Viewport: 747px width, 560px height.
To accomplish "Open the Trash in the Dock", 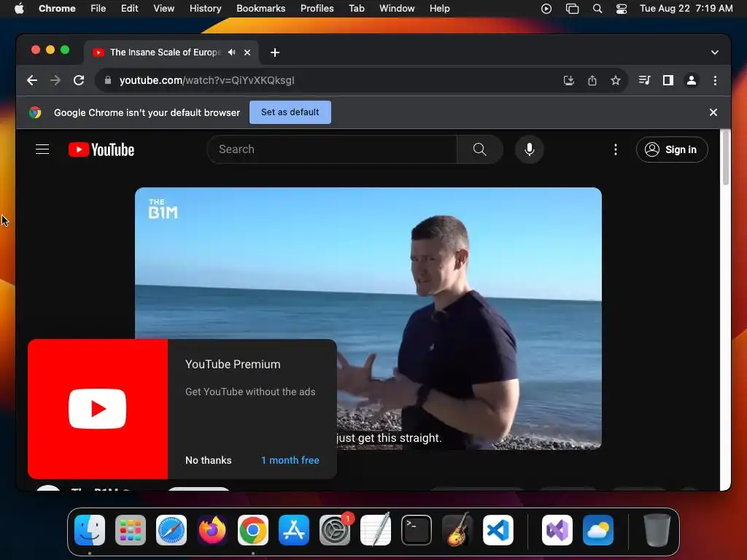I will click(x=657, y=530).
